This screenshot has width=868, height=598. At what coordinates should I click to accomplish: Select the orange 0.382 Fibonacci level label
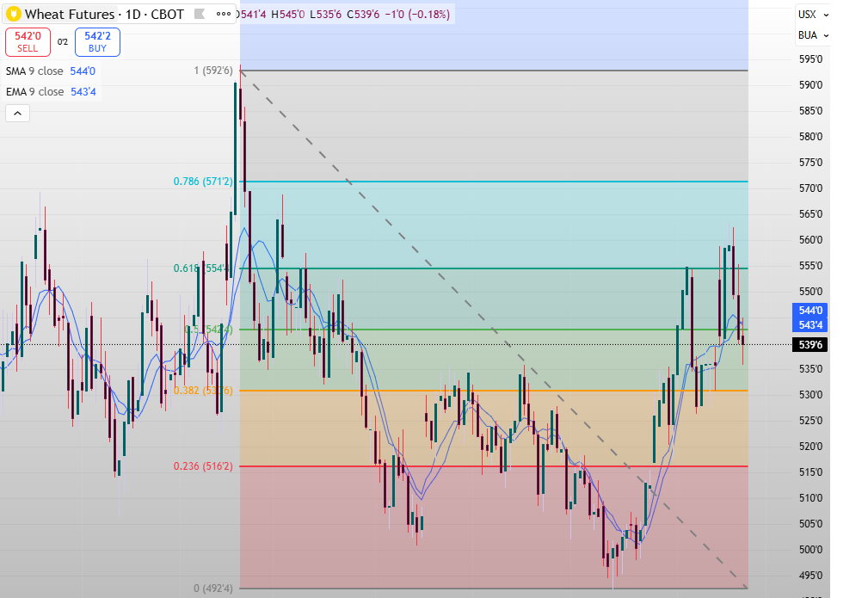[x=202, y=390]
